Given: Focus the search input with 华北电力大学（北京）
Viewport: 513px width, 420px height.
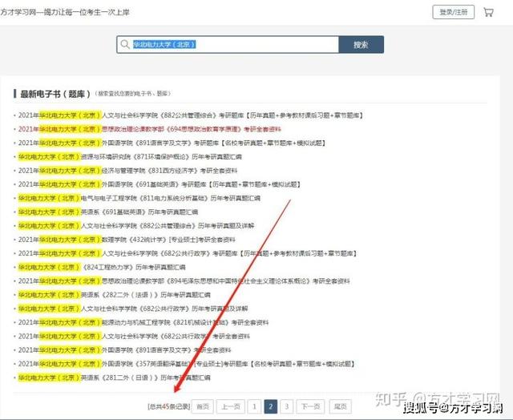Looking at the screenshot, I should (228, 45).
